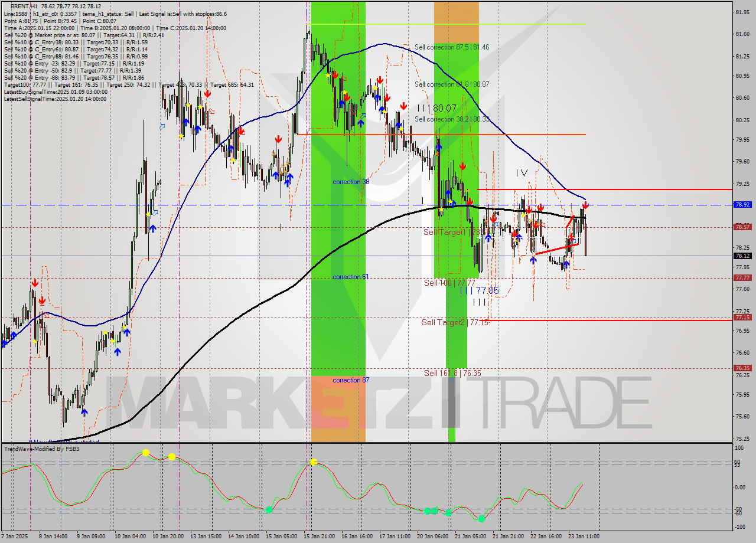
Task: Click the 'Target100: 77.77' targets info line
Action: [129, 85]
